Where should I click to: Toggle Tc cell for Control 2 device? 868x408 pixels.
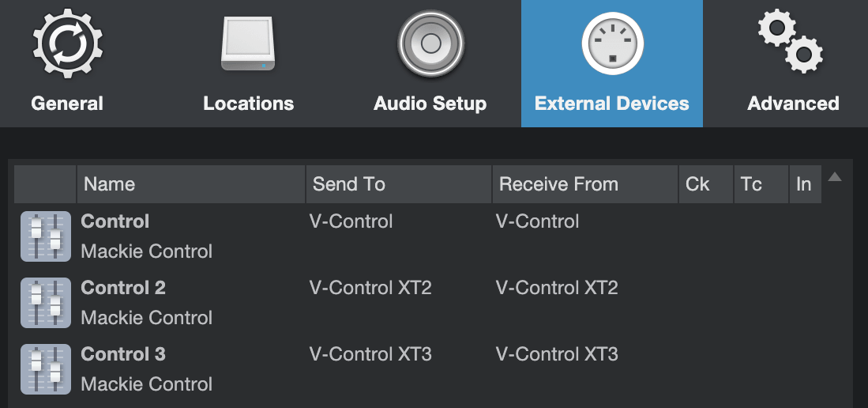pyautogui.click(x=761, y=303)
